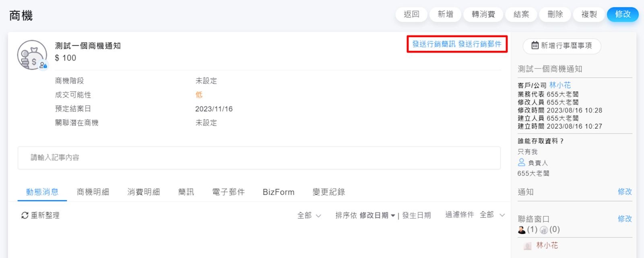Switch to the 商機明細 tab
644x258 pixels.
coord(93,192)
